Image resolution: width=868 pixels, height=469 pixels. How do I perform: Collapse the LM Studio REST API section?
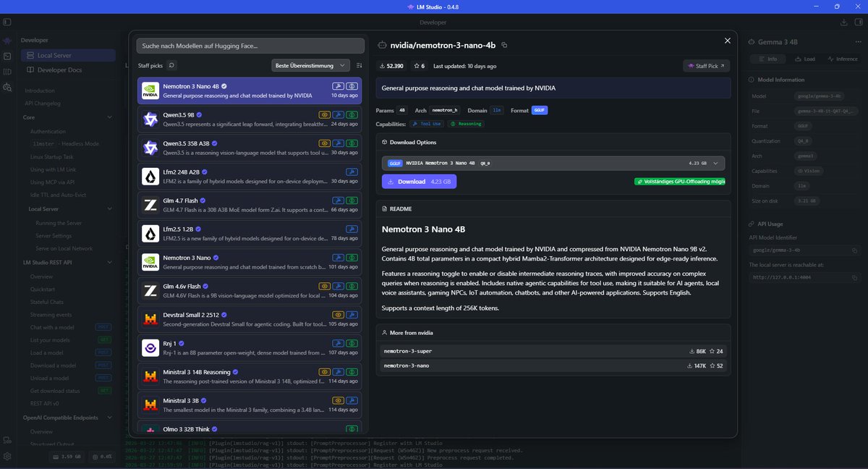[x=110, y=262]
